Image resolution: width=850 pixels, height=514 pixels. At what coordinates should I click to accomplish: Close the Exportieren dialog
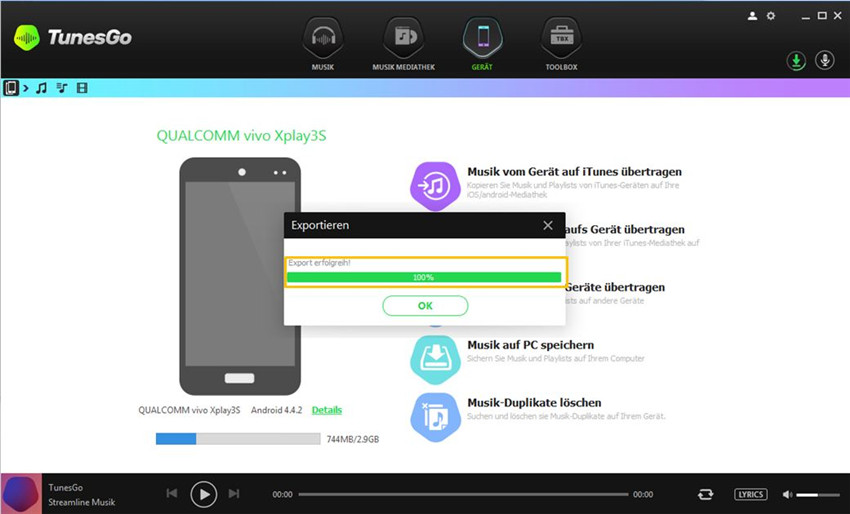click(x=548, y=225)
